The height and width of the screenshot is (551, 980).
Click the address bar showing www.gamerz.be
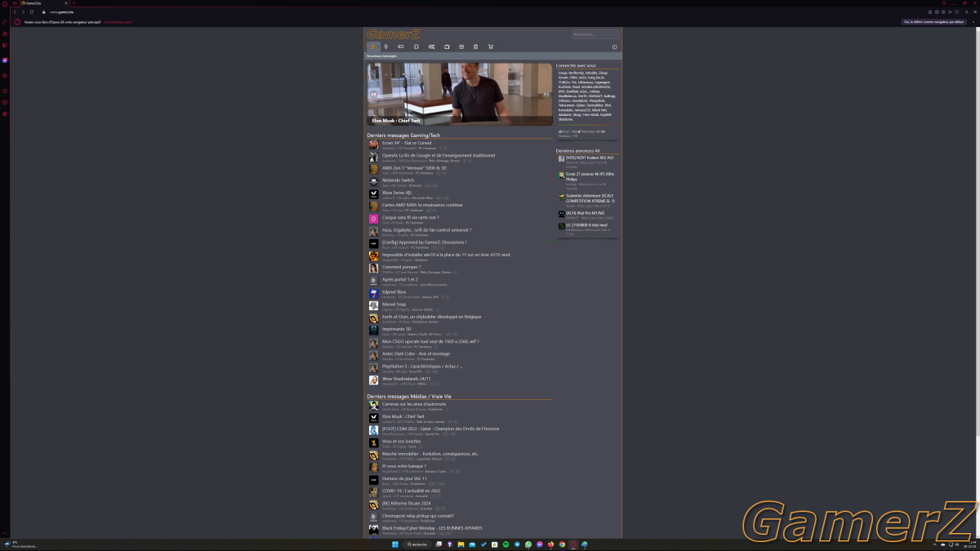click(61, 12)
